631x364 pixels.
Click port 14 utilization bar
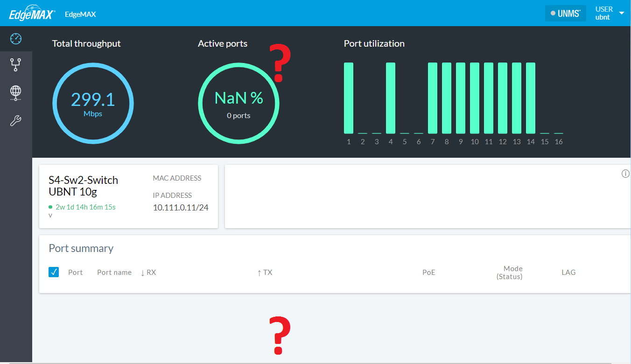531,98
